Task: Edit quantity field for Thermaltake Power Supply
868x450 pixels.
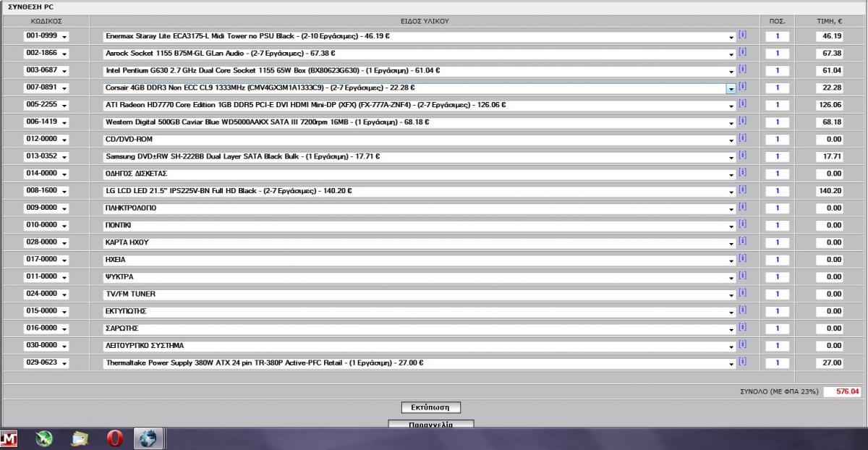Action: 777,363
